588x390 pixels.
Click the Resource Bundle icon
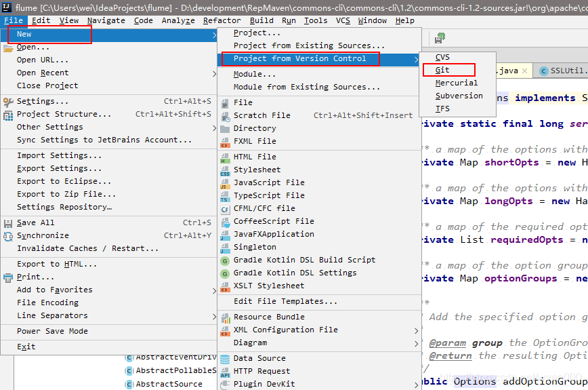tap(225, 318)
